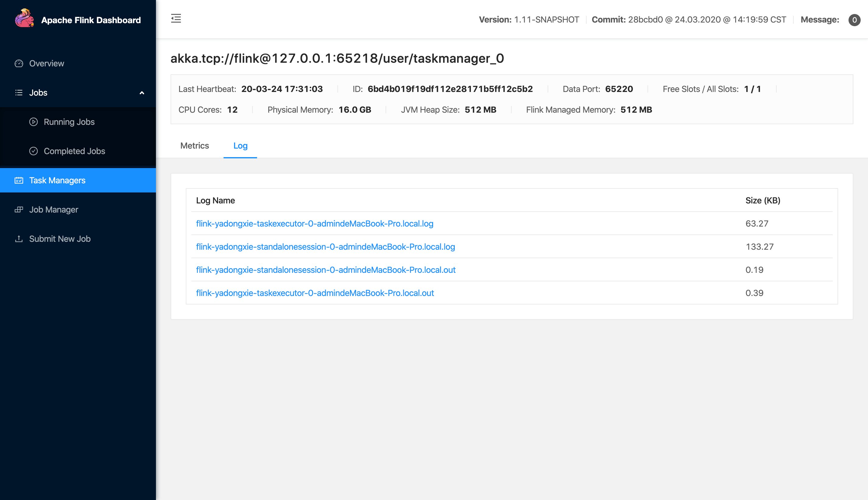
Task: Click the Submit New Job upload icon
Action: pyautogui.click(x=19, y=239)
